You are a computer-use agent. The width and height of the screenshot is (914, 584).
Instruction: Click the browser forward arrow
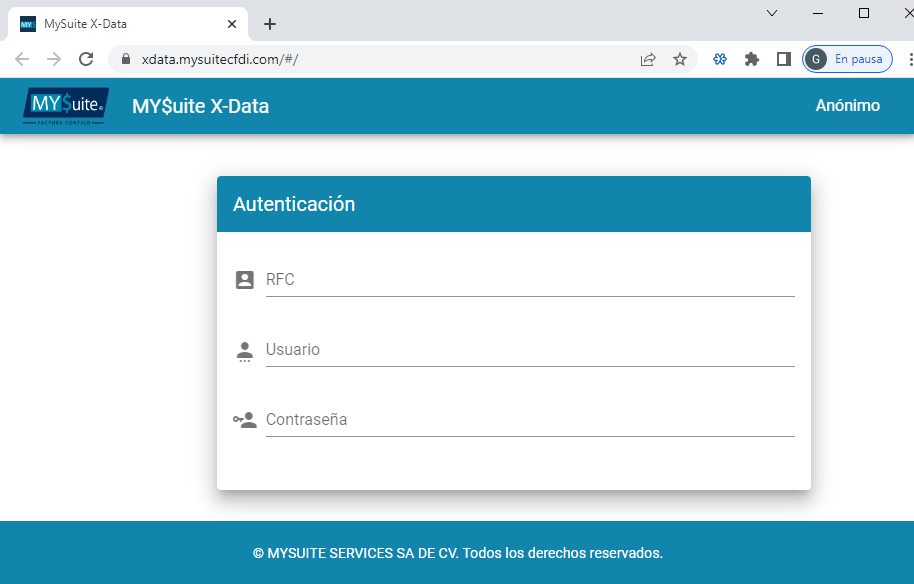coord(54,59)
